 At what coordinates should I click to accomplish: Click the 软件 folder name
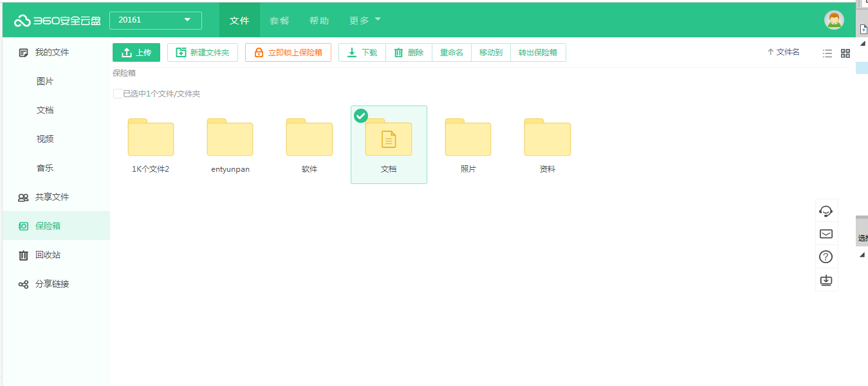click(x=309, y=169)
